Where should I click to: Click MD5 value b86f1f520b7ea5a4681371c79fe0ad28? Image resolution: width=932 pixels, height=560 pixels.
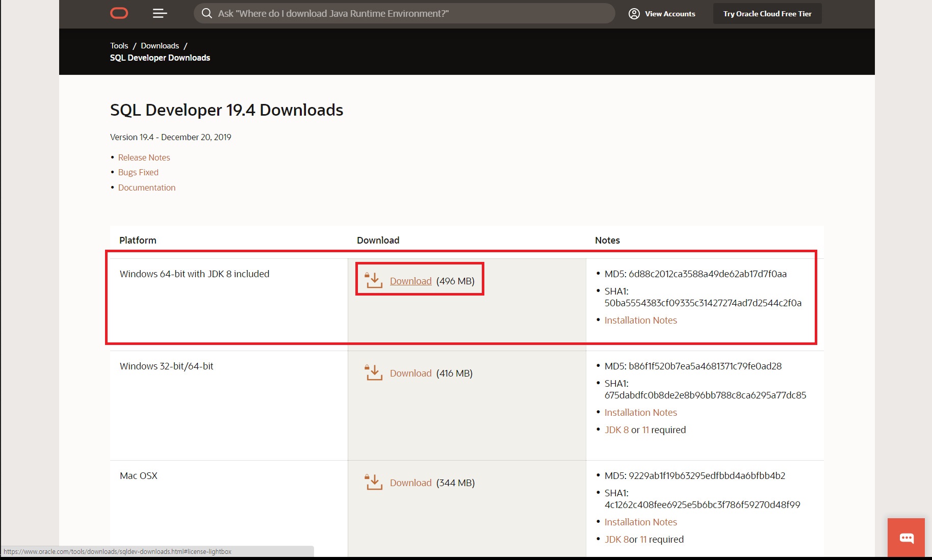[705, 366]
